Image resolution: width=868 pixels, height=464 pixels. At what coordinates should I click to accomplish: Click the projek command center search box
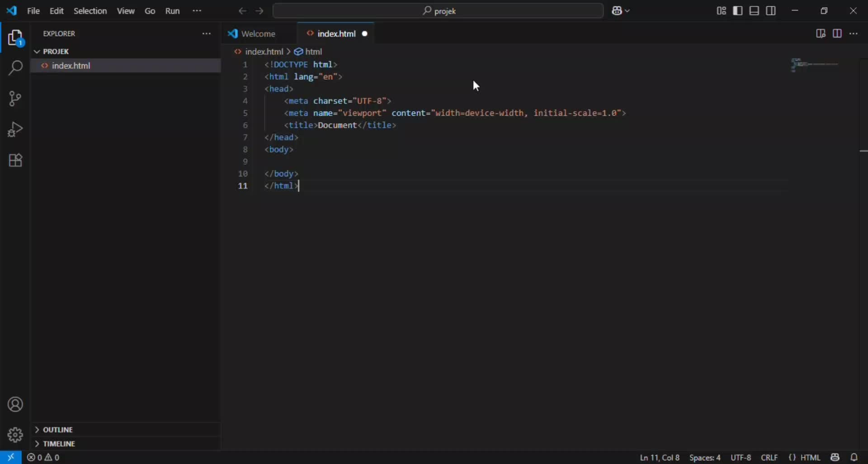(x=438, y=11)
